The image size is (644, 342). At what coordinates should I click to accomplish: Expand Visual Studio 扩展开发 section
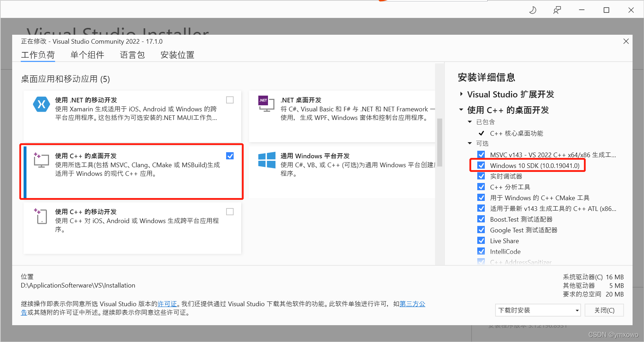(461, 94)
